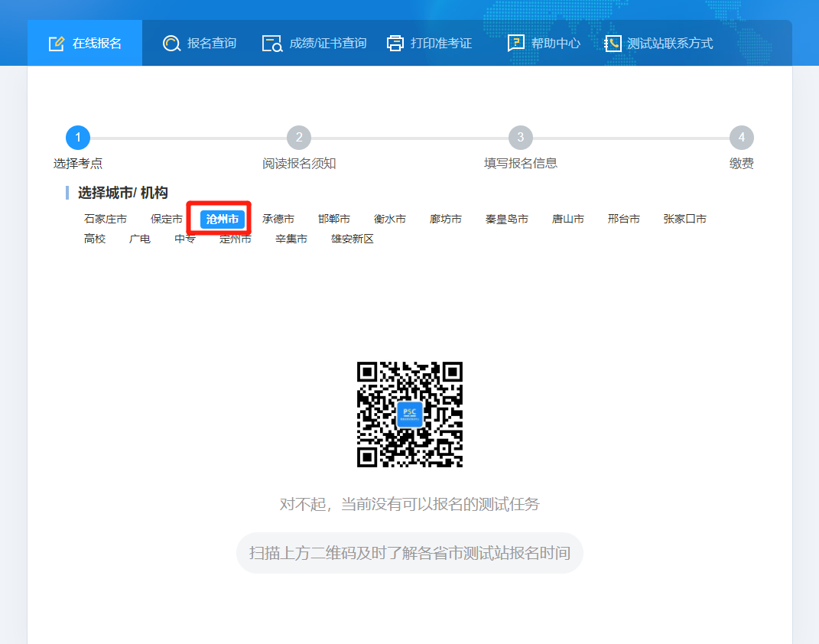819x644 pixels.
Task: Click the 成绩/证书查询 search-document icon
Action: pyautogui.click(x=272, y=44)
